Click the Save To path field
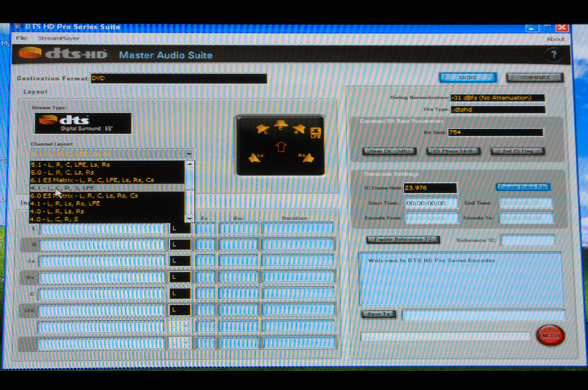Screen dimensions: 588x390 point(483,314)
